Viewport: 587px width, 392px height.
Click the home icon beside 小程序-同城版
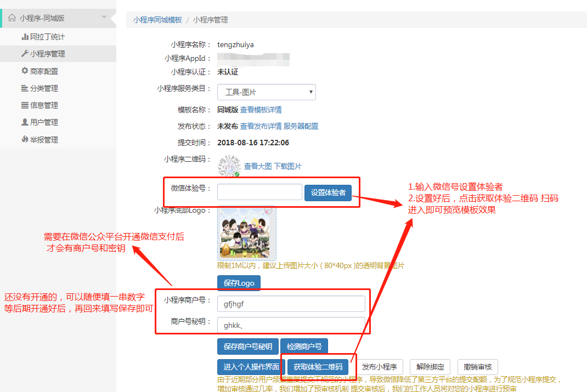[12, 18]
